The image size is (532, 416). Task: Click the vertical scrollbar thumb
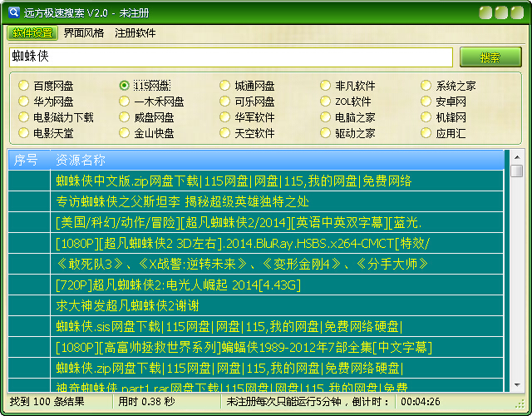coord(517,171)
